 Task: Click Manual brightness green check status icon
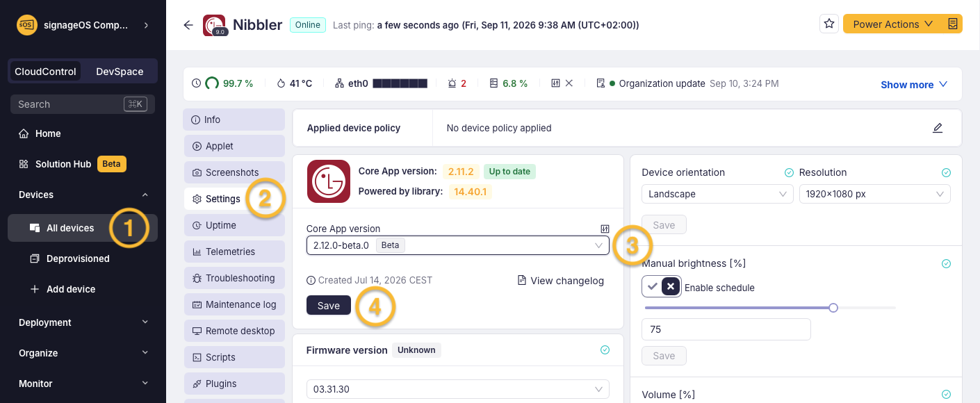pos(946,263)
